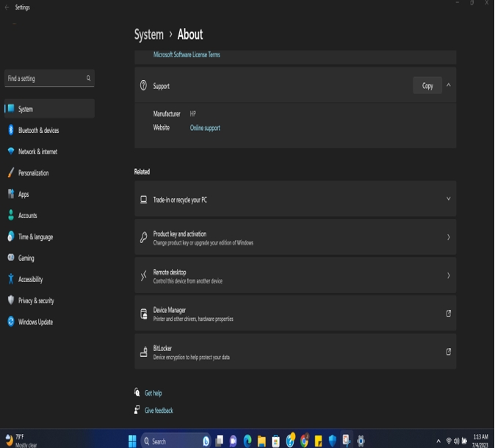Go to Privacy & security
The image size is (495, 448).
[x=49, y=300]
